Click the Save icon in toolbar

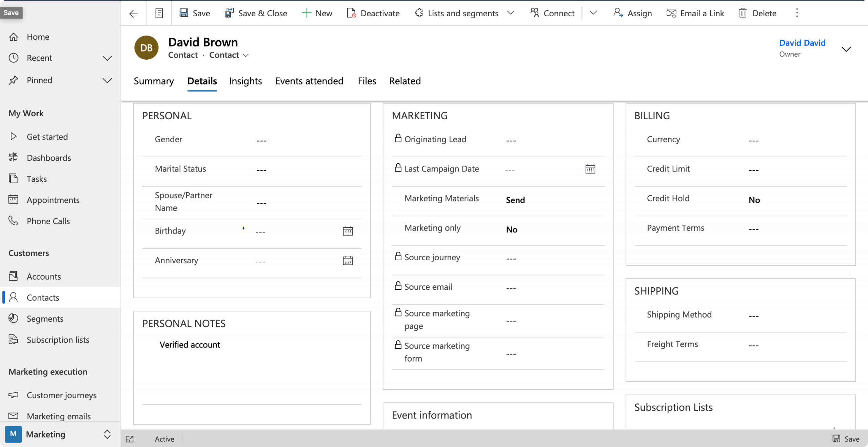coord(184,13)
